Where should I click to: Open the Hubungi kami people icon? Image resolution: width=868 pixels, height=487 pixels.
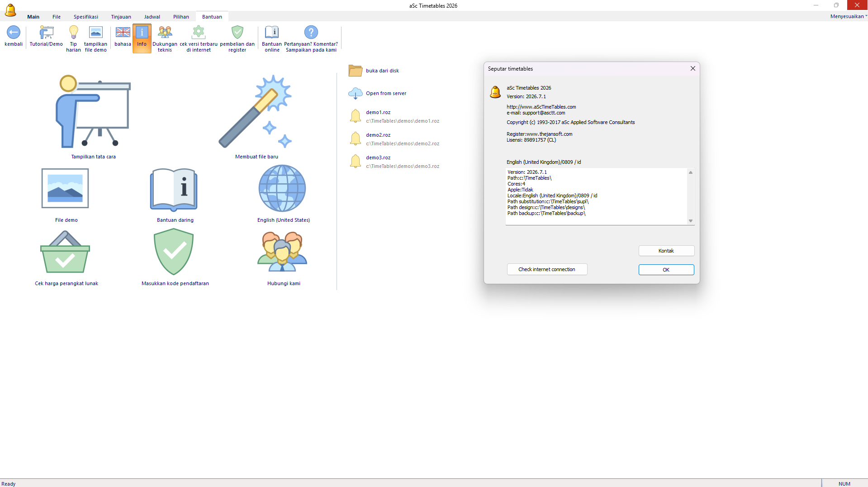[x=282, y=252]
